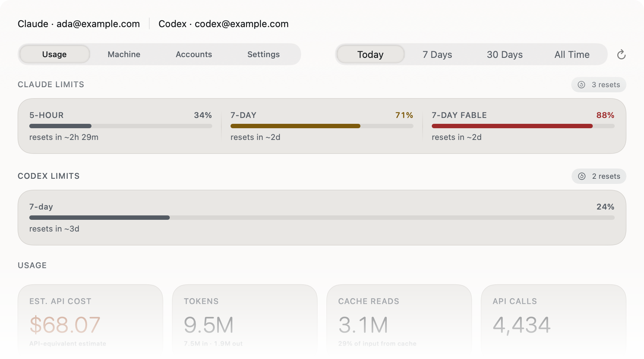Click the 2 resets button
This screenshot has height=359, width=644.
click(x=599, y=176)
